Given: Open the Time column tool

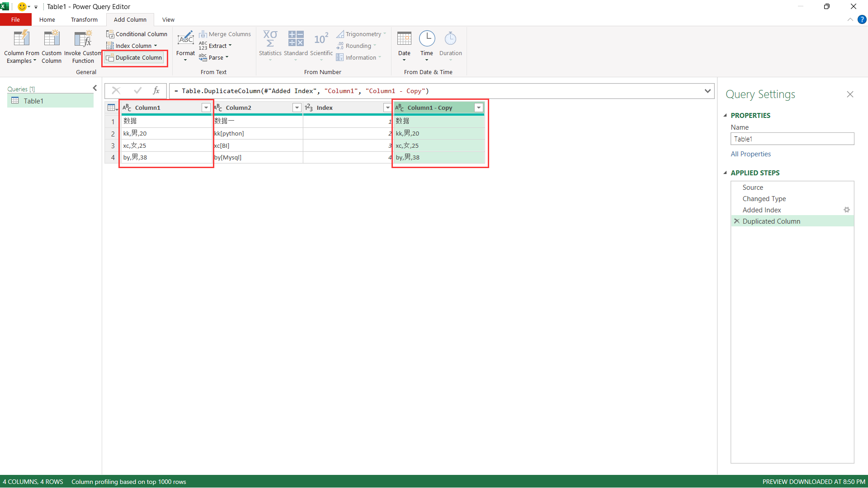Looking at the screenshot, I should [426, 45].
